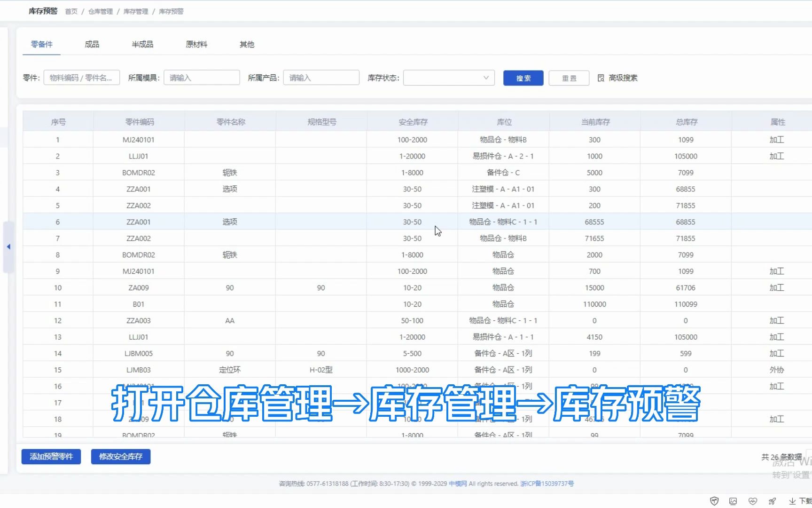Click the picture icon near bottom right
This screenshot has height=508, width=812.
coord(733,501)
